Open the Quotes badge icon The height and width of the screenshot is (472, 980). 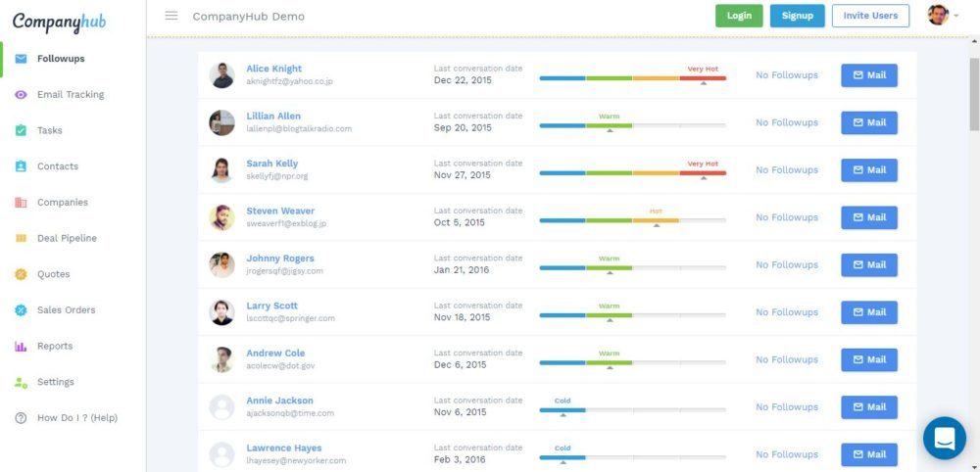(21, 274)
